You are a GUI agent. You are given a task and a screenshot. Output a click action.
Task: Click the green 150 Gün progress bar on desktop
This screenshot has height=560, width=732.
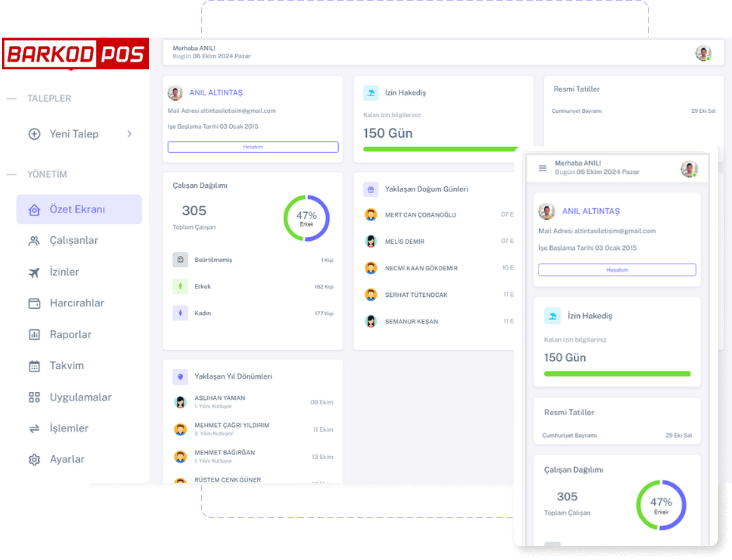(x=440, y=149)
